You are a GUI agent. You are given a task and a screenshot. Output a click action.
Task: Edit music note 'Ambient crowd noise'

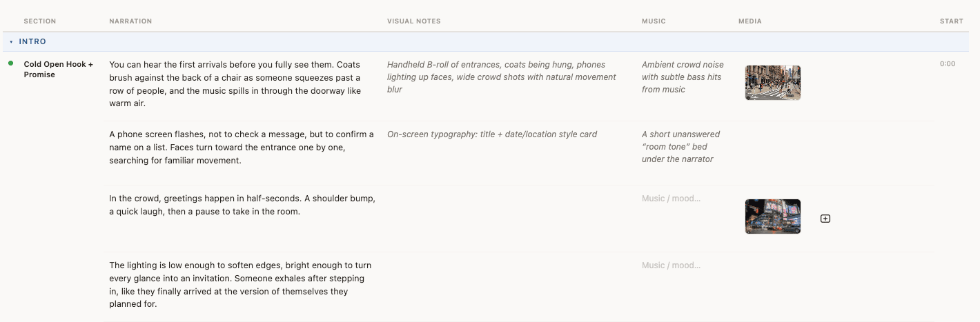coord(683,77)
